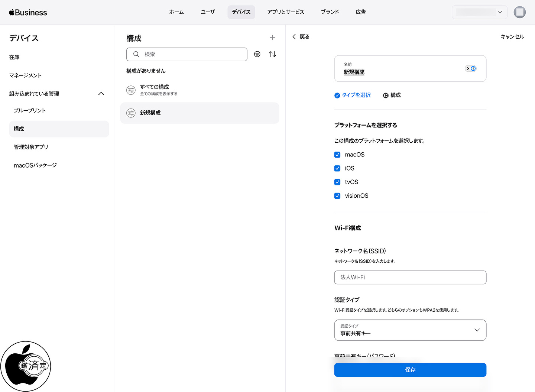Click the password manager icon in name field
This screenshot has height=392, width=535.
(x=471, y=68)
